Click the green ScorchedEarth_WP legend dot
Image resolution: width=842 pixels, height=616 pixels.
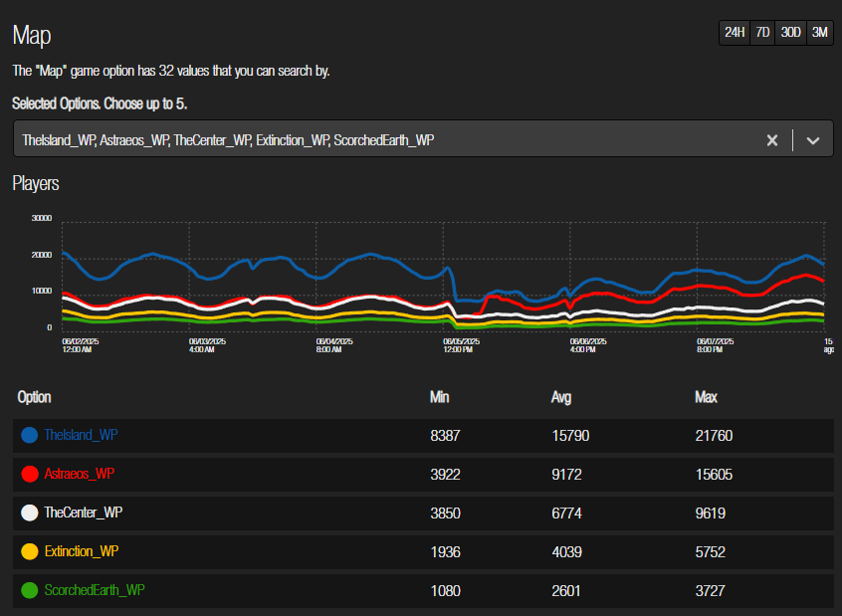29,589
